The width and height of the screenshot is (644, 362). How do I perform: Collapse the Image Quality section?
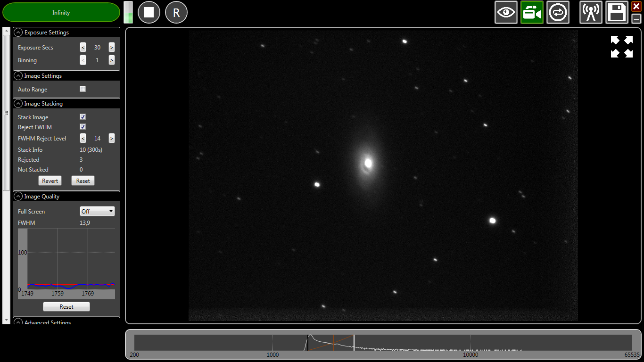click(x=18, y=197)
